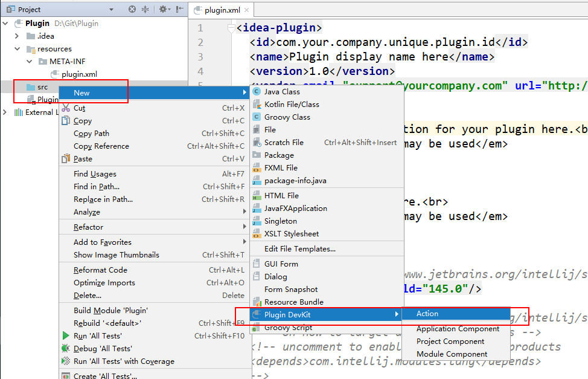Collapse the resources folder
The width and height of the screenshot is (588, 379).
pyautogui.click(x=18, y=49)
